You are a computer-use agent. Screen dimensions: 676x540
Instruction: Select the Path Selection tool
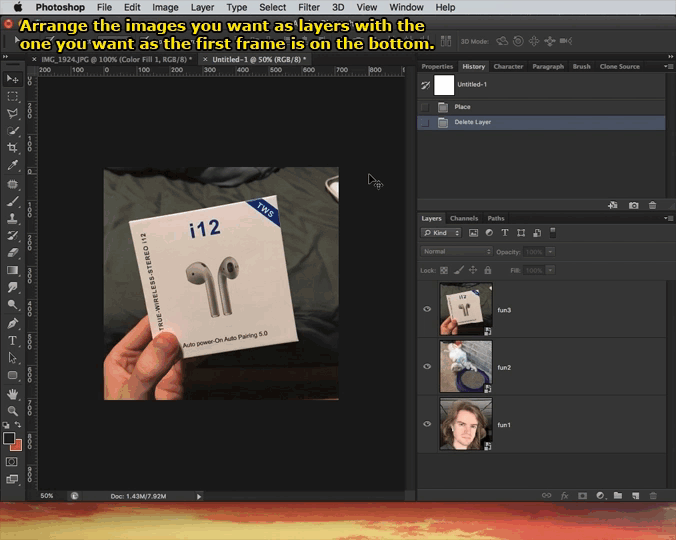[x=12, y=358]
